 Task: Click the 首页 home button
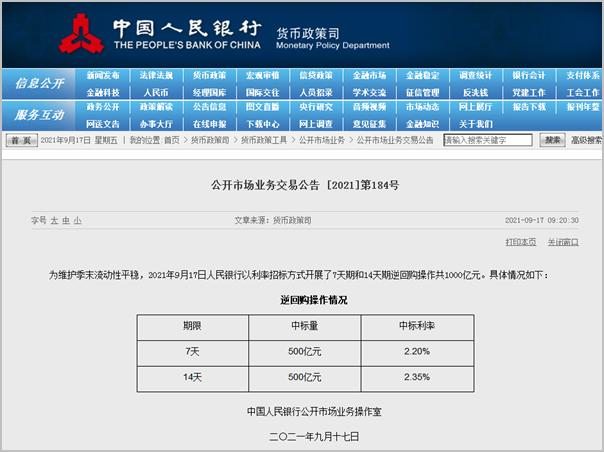click(x=22, y=141)
